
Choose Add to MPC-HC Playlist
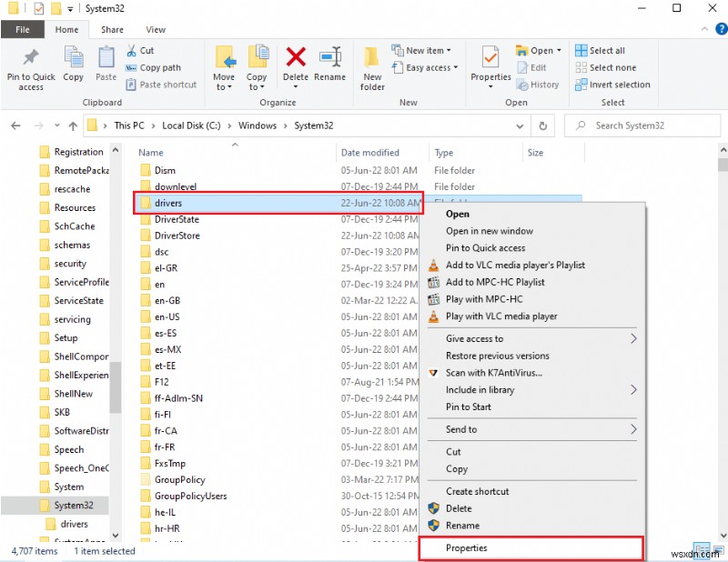531,282
